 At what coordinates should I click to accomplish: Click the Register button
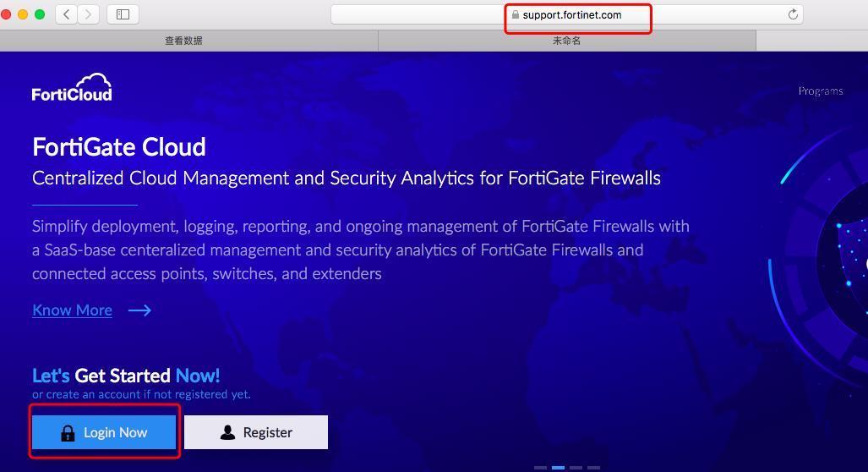(256, 432)
